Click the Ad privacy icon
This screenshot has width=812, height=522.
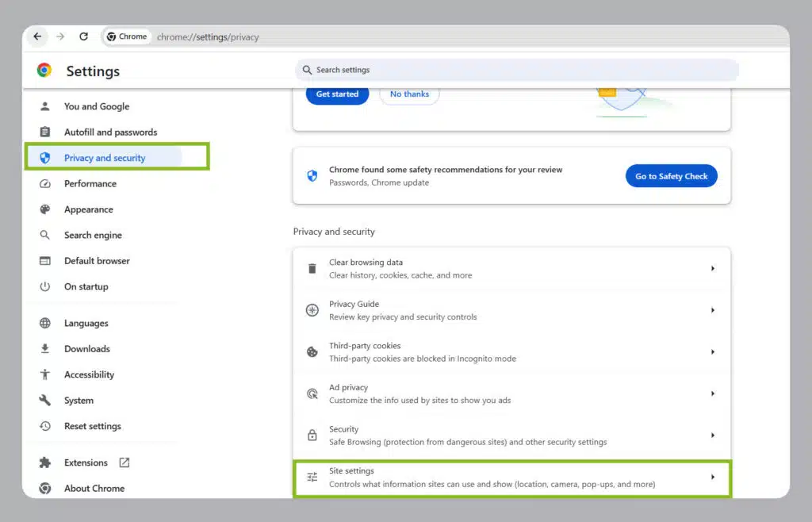click(x=312, y=393)
